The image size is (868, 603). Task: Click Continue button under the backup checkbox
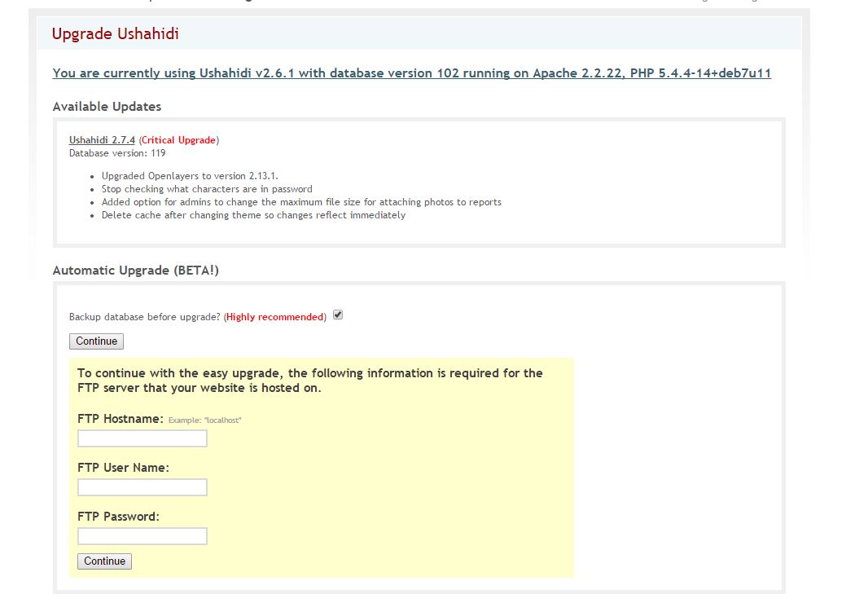click(x=96, y=341)
